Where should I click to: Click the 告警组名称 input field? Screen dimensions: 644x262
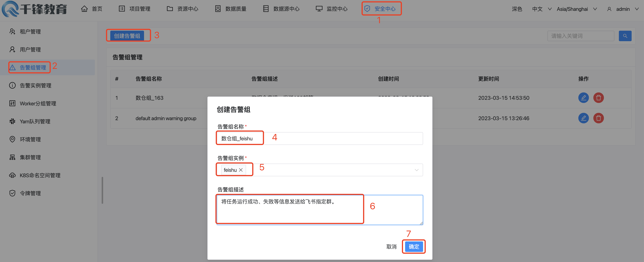[342, 138]
